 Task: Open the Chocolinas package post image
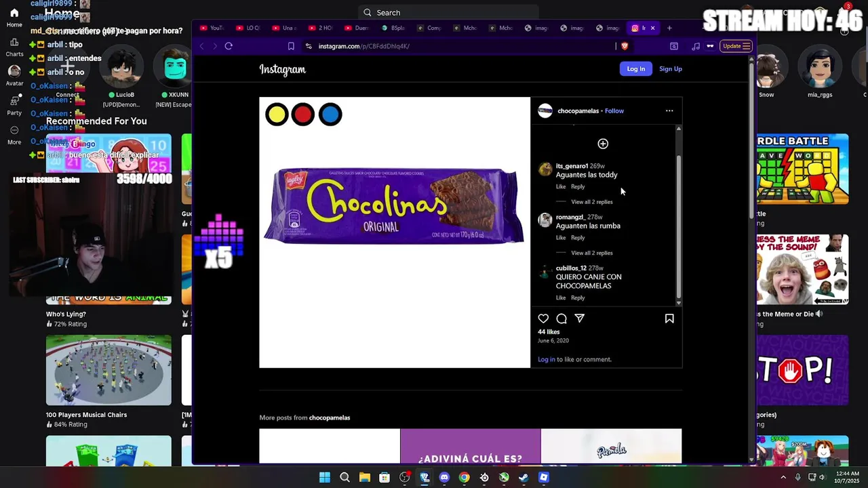(x=395, y=232)
